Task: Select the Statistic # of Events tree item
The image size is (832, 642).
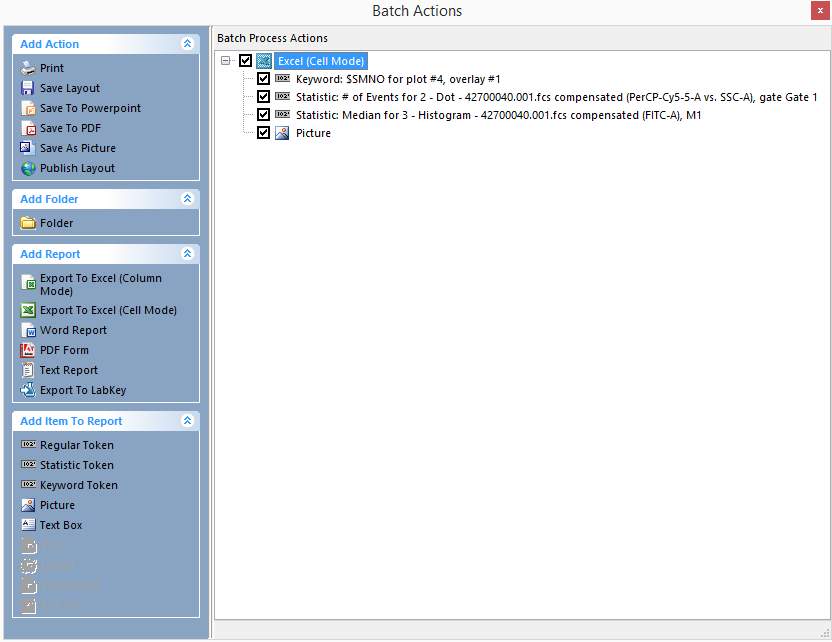Action: (x=556, y=97)
